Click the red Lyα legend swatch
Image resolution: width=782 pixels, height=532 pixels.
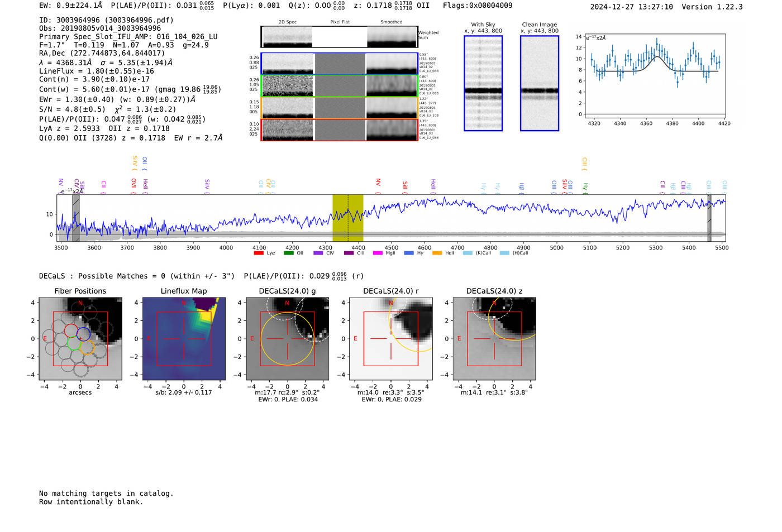(259, 253)
